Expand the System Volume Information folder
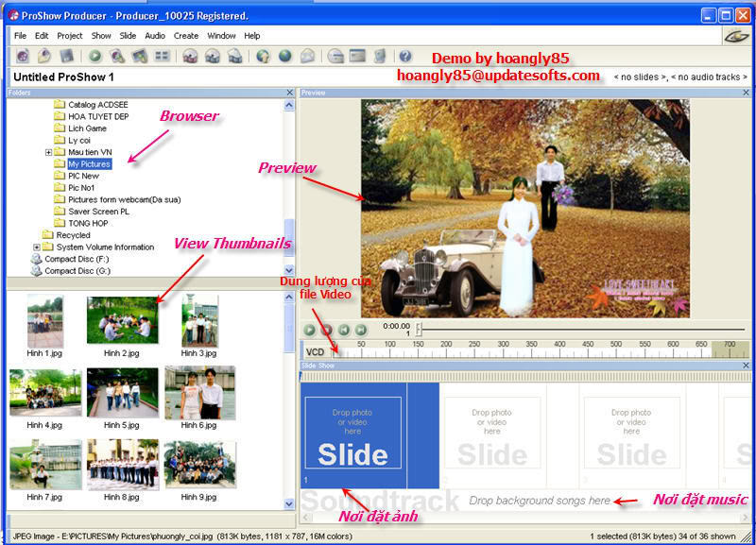 (37, 247)
